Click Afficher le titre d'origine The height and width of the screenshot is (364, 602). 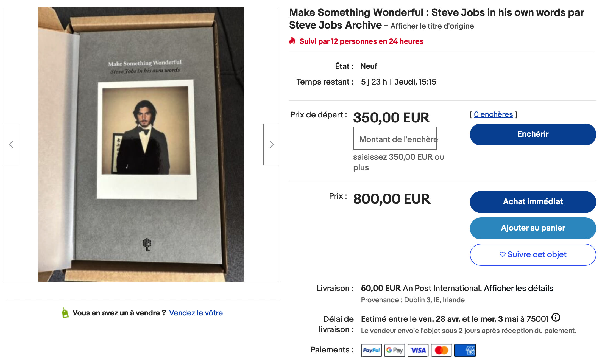432,26
